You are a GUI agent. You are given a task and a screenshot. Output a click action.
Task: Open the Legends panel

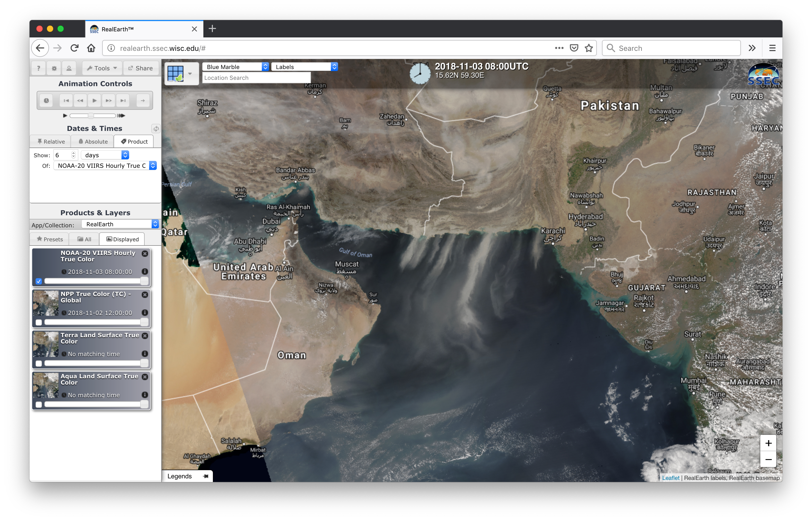179,476
